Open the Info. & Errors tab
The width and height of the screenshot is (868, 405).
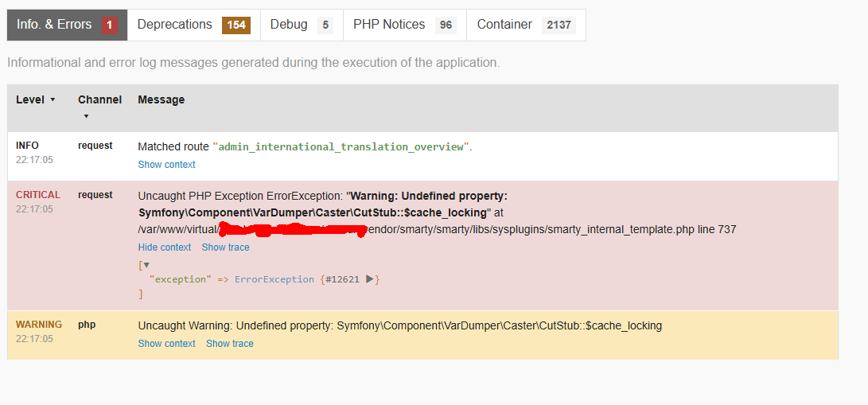67,25
